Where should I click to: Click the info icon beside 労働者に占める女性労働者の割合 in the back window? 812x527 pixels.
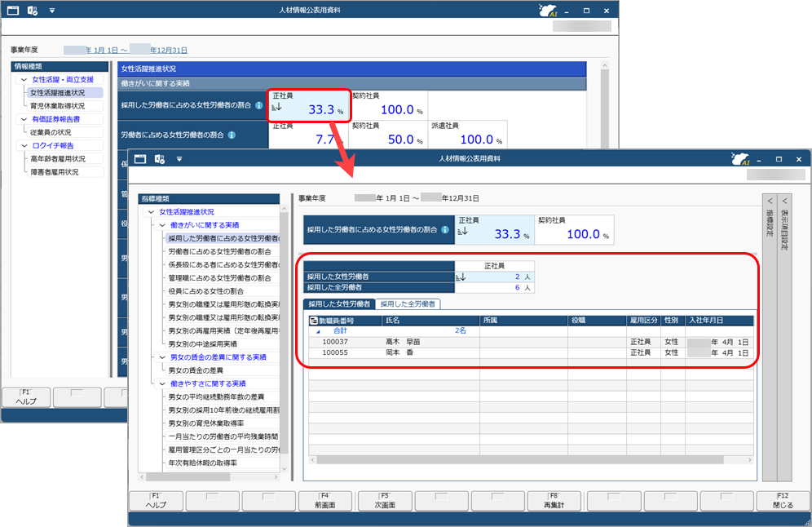pyautogui.click(x=232, y=135)
